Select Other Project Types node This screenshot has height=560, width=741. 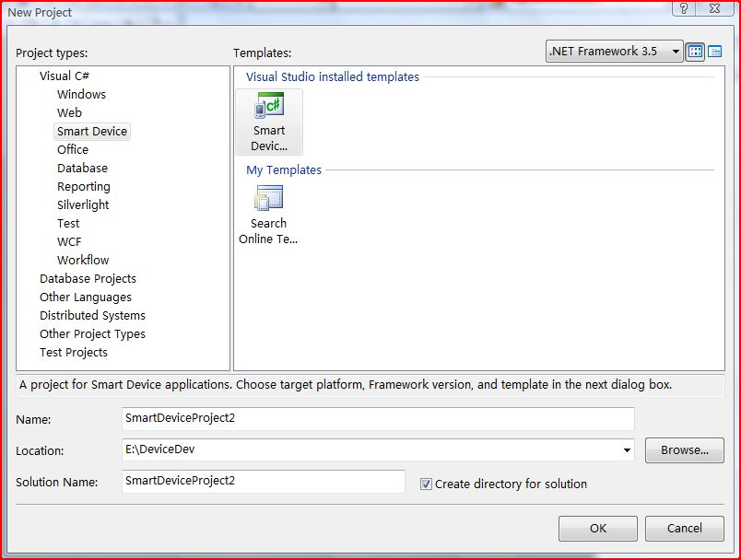pyautogui.click(x=92, y=333)
